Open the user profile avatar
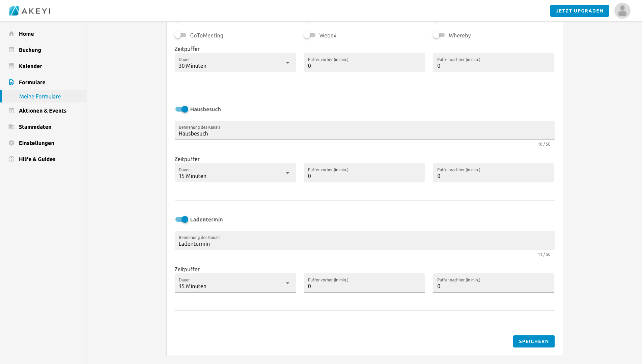The image size is (642, 364). pyautogui.click(x=622, y=11)
